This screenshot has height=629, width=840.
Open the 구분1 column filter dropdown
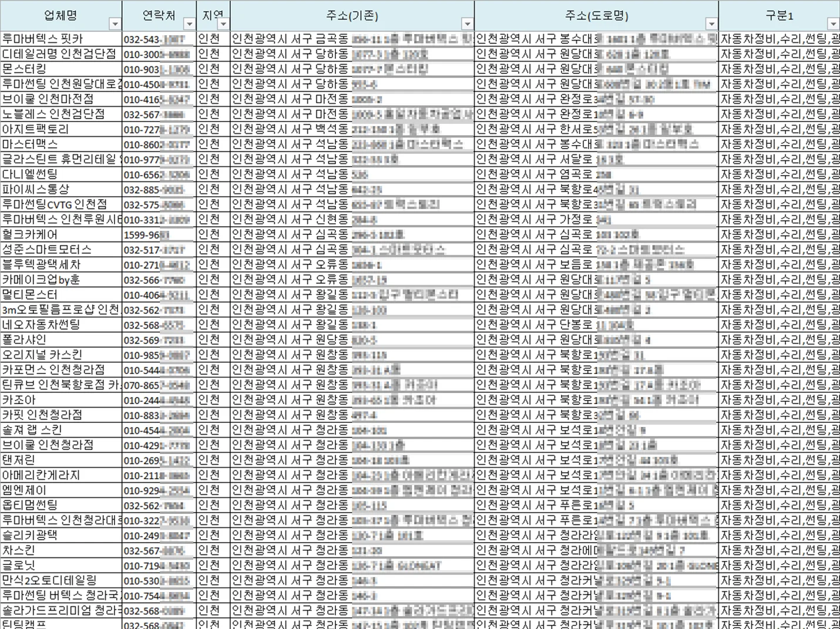[833, 24]
